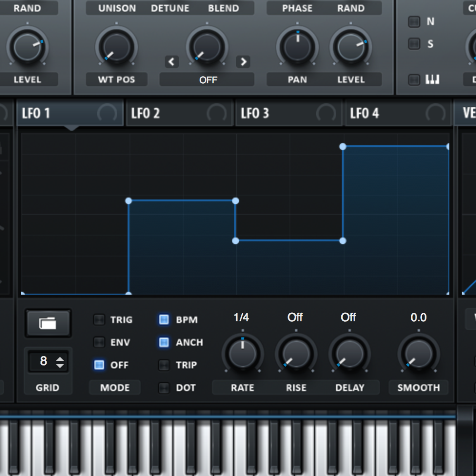Click the 1/4 rate value
The image size is (476, 476).
coord(241,317)
